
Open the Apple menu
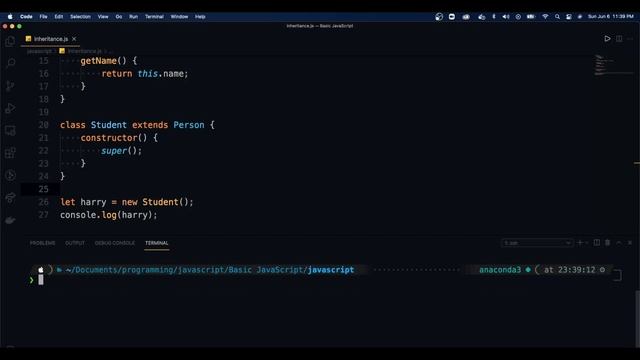[x=10, y=17]
